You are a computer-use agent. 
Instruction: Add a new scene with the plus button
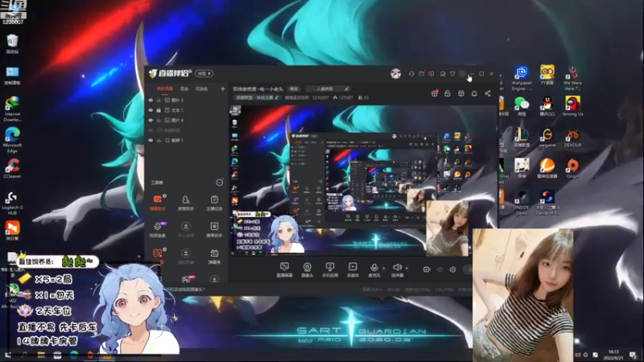tap(223, 88)
